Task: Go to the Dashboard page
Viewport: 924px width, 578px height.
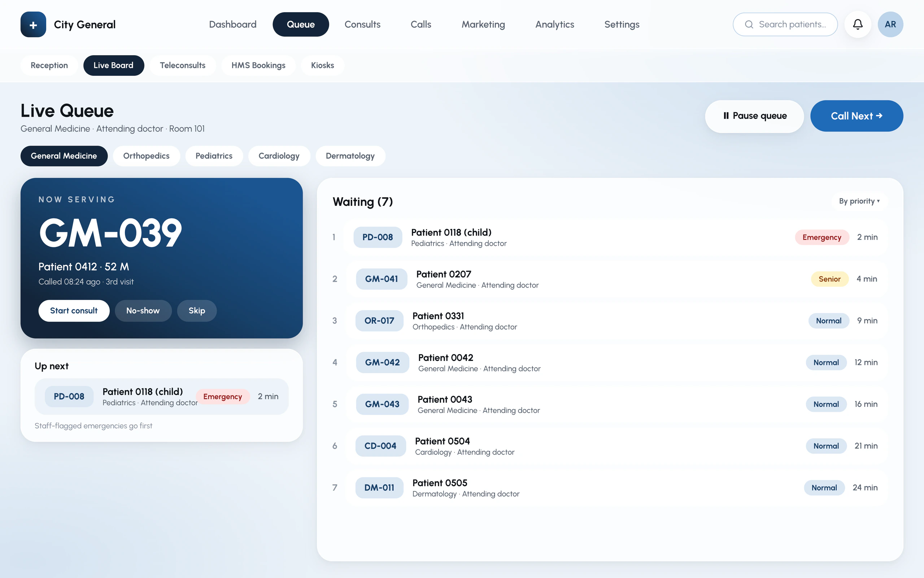Action: 232,25
